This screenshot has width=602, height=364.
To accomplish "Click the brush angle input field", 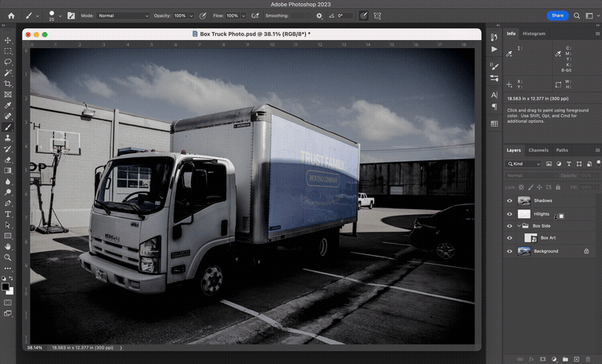I will pyautogui.click(x=344, y=16).
